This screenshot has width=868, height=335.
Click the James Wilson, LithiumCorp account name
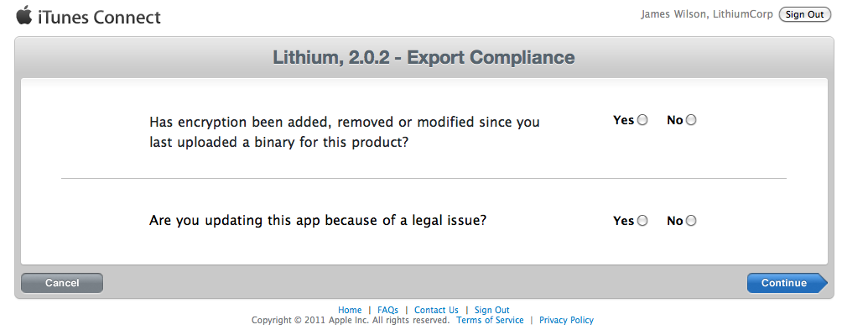(x=707, y=14)
